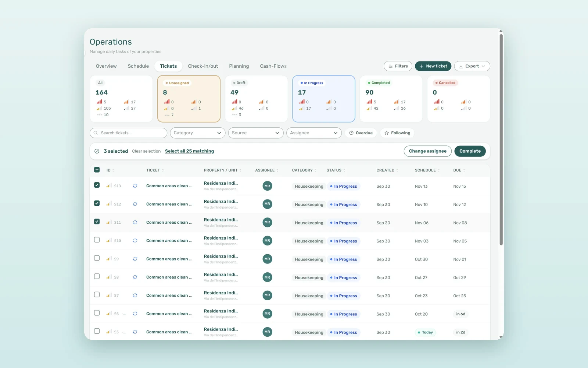The height and width of the screenshot is (368, 588).
Task: Click the New ticket button
Action: [x=433, y=66]
